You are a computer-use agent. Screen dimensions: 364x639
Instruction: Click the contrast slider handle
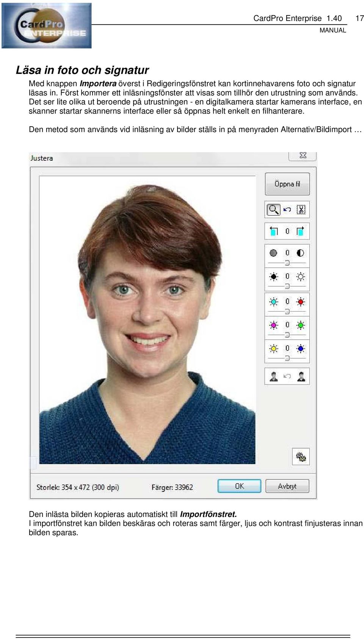(x=287, y=263)
